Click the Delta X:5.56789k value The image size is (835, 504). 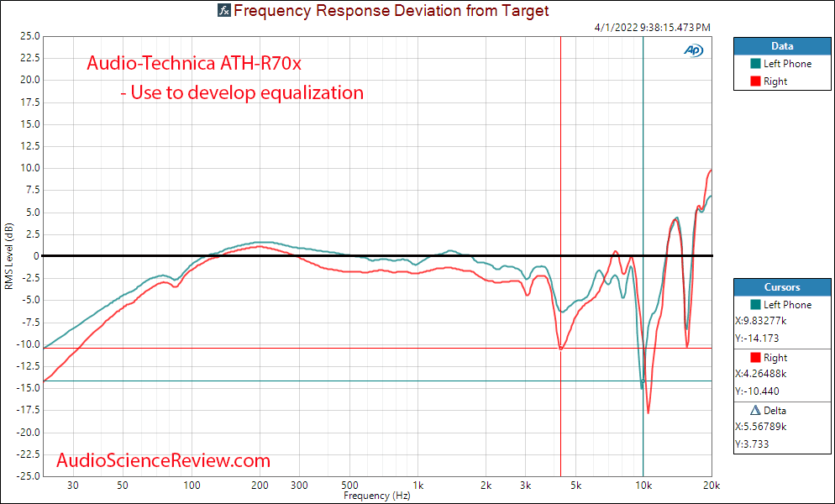(x=760, y=426)
